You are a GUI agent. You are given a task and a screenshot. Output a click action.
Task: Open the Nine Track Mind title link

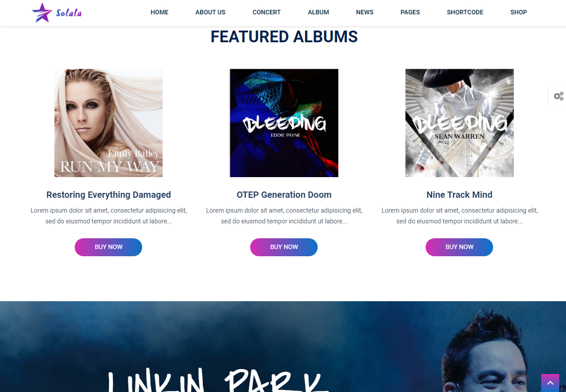pyautogui.click(x=459, y=195)
